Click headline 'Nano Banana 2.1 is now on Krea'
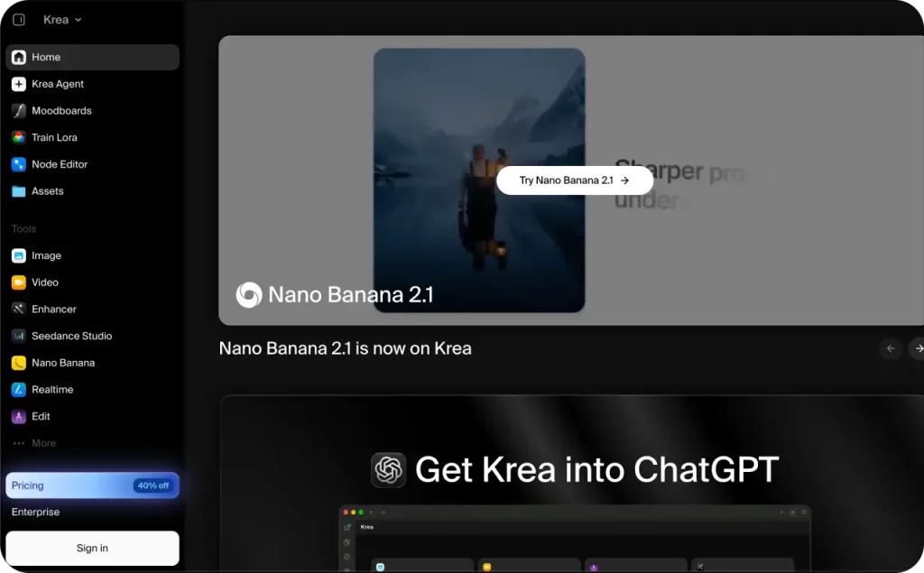Viewport: 924px width, 573px height. 346,348
